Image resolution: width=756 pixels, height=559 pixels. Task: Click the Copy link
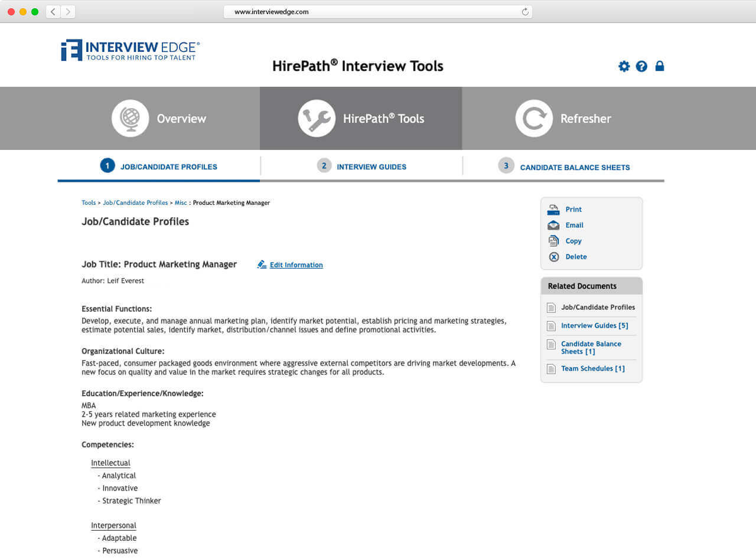click(573, 241)
